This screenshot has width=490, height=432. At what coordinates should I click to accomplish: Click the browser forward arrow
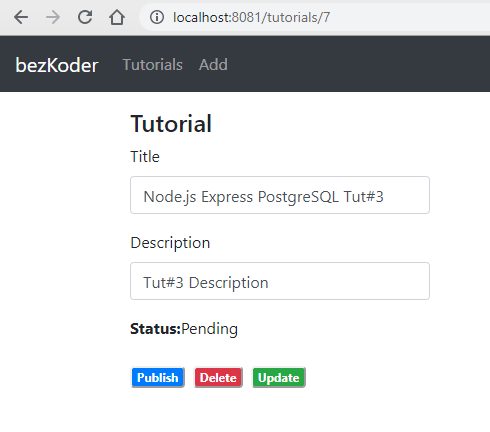[53, 17]
